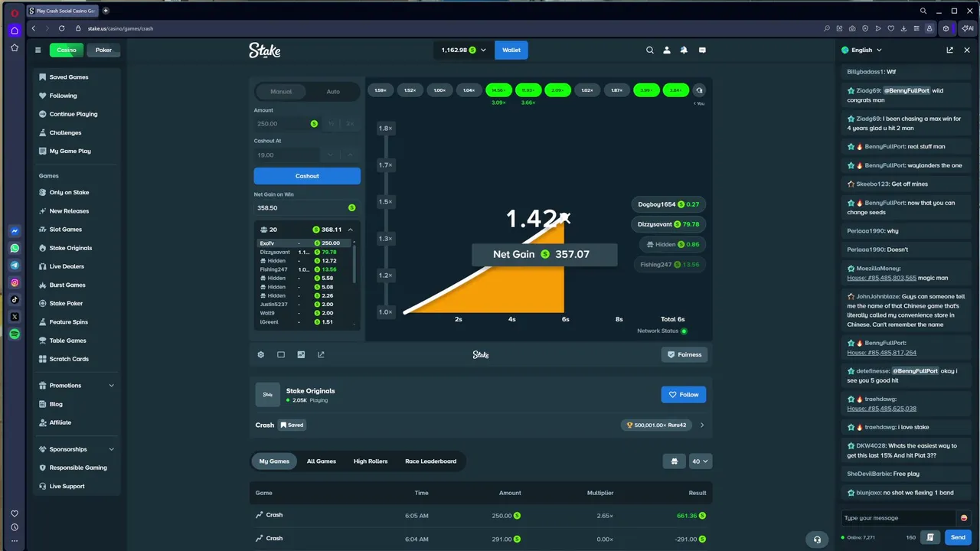980x551 pixels.
Task: Switch to the Poker section
Action: 103,50
